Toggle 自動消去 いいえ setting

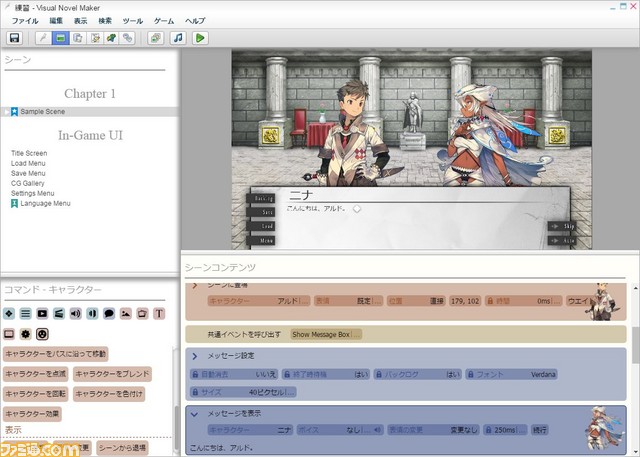234,374
